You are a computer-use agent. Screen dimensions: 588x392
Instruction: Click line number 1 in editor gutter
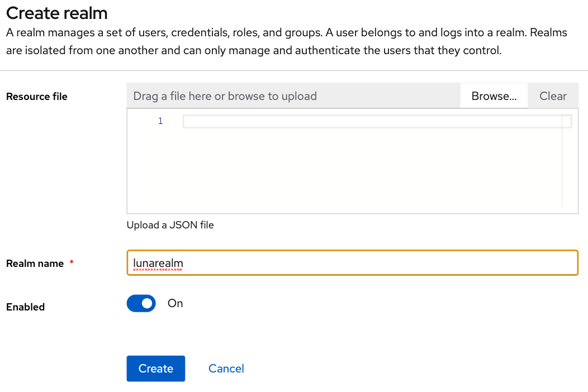pyautogui.click(x=160, y=121)
